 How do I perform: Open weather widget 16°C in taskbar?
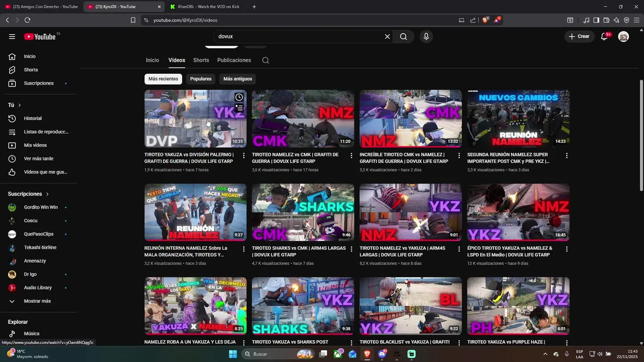coord(27,354)
